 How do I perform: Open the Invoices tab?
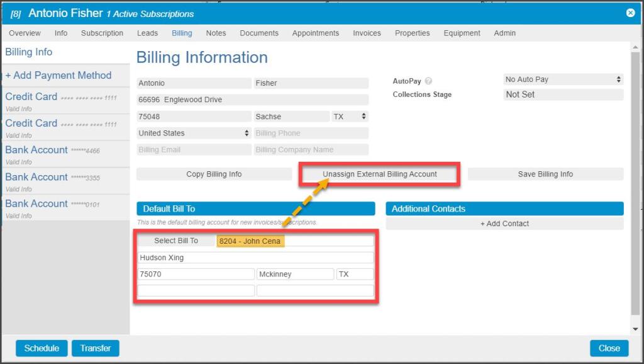click(367, 33)
